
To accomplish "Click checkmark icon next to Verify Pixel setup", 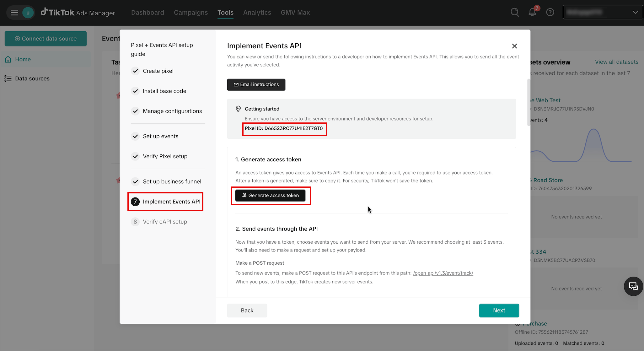I will 135,156.
